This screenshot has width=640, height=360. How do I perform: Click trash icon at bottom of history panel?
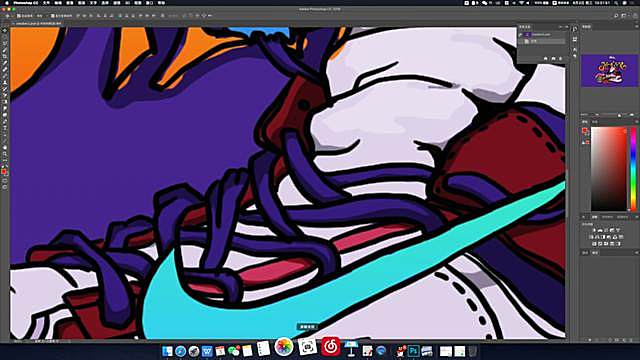tap(561, 59)
